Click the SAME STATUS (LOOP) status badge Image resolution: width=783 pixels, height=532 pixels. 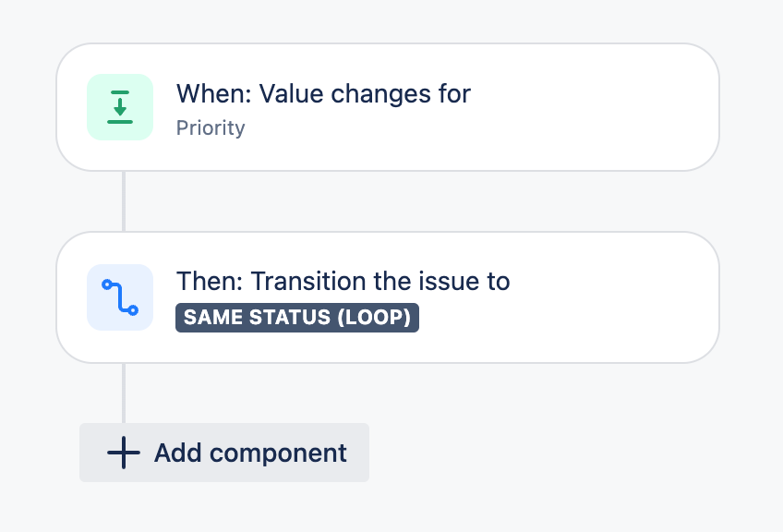point(297,317)
